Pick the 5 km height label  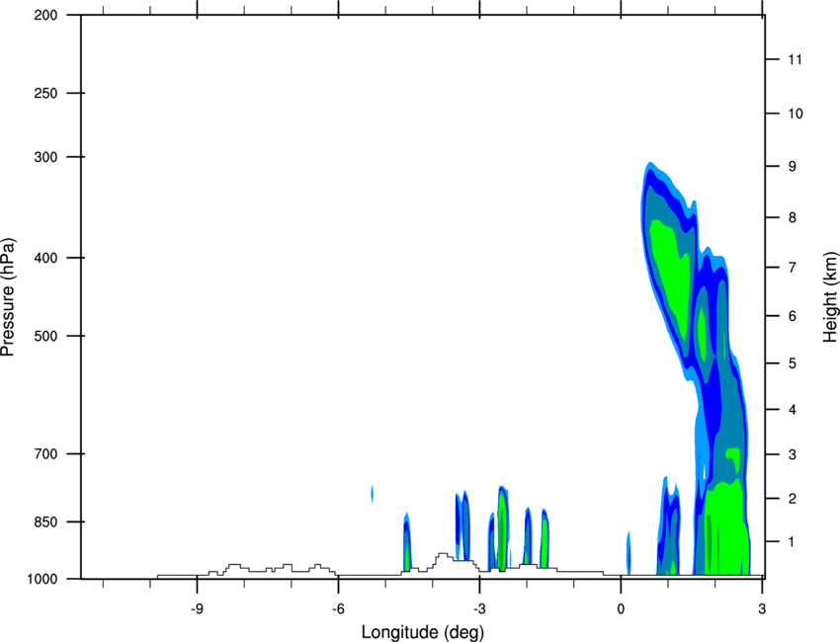click(x=793, y=363)
